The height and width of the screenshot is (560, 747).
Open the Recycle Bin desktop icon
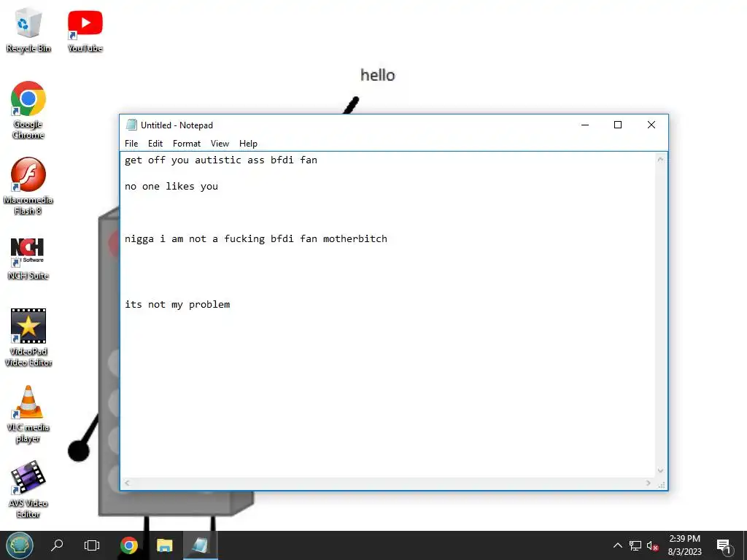click(28, 31)
